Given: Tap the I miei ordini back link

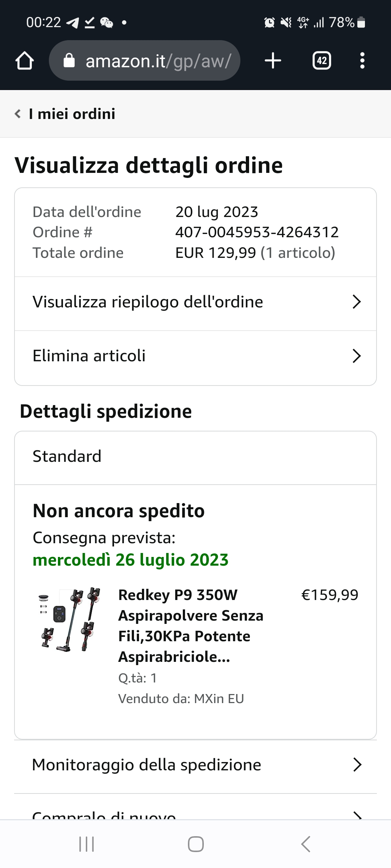Looking at the screenshot, I should [72, 114].
